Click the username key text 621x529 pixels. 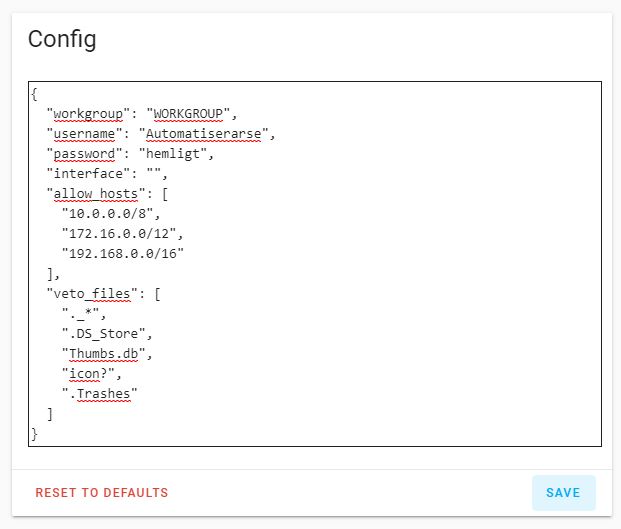[x=84, y=133]
